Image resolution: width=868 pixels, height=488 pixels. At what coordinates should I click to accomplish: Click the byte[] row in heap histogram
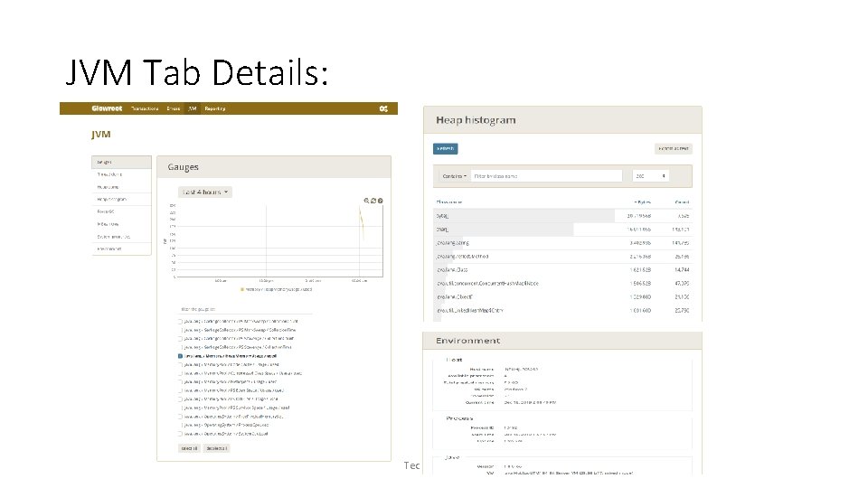562,216
